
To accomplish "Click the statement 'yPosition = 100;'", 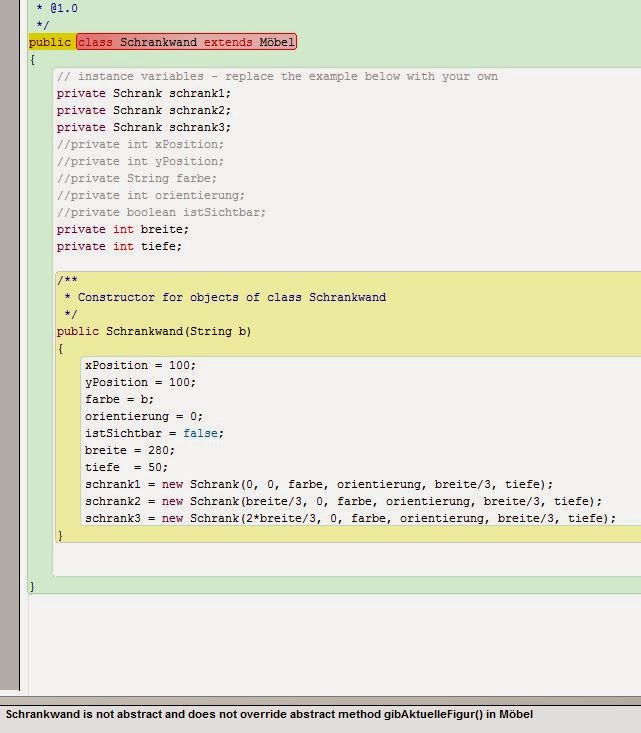I will [140, 382].
